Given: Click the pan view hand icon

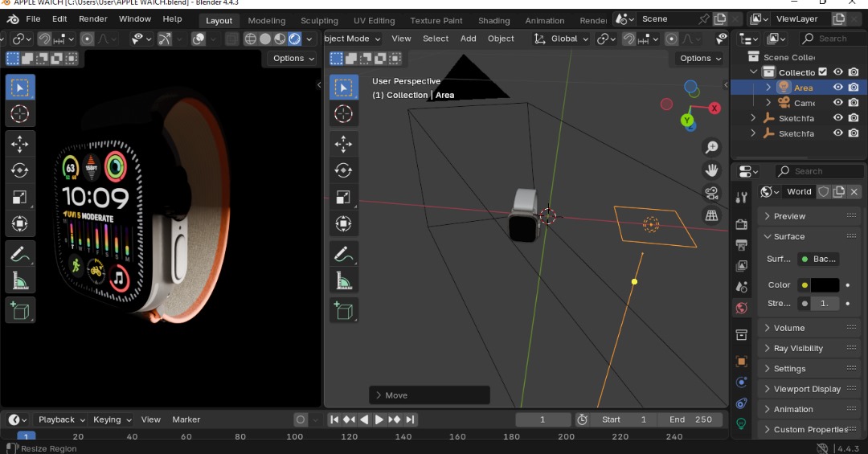Looking at the screenshot, I should (711, 170).
